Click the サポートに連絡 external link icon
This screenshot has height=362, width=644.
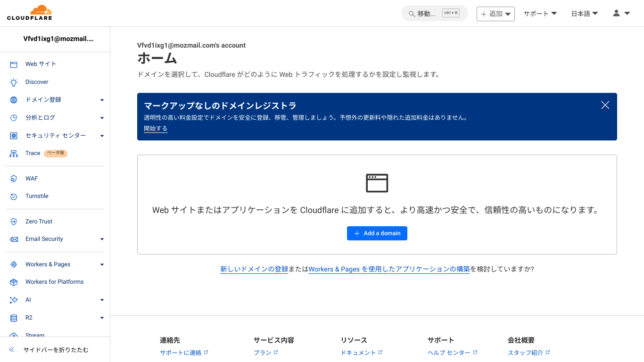coord(206,352)
